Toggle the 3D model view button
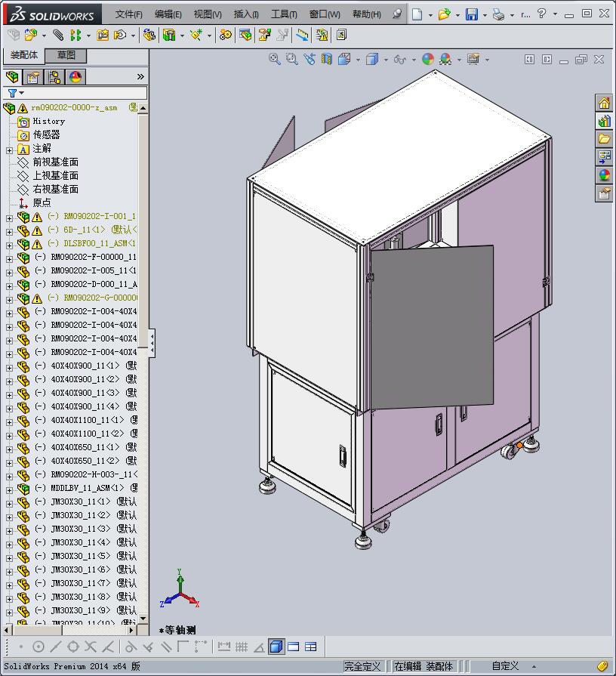The image size is (616, 676). [276, 647]
